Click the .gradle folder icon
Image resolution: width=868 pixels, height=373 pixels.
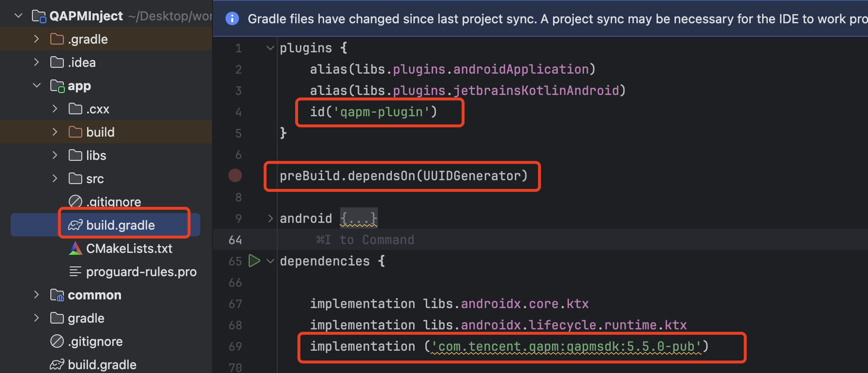pos(57,39)
